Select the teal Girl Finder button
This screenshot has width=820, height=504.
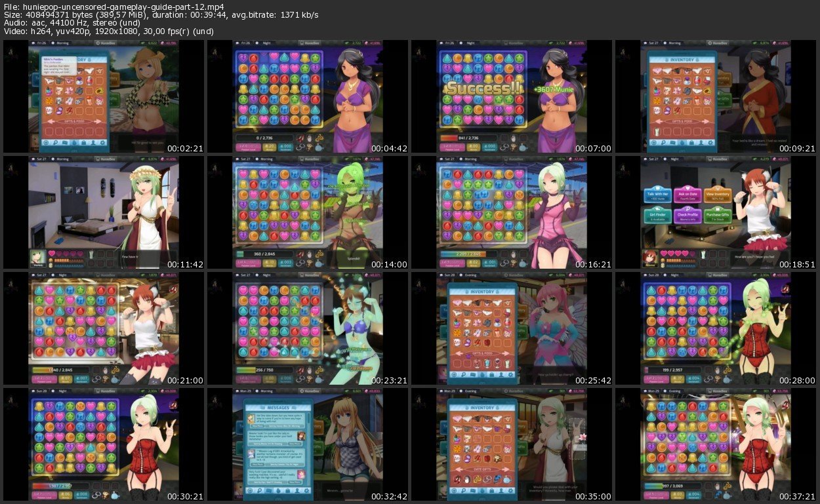[x=658, y=214]
